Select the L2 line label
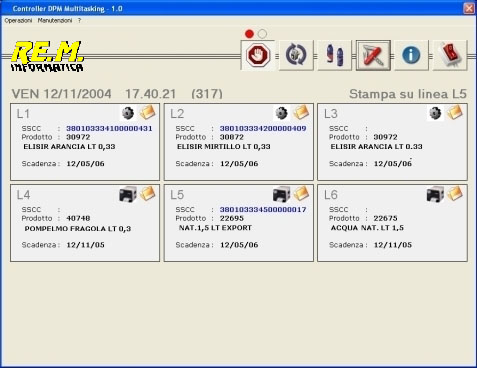Viewport: 477px width, 368px height. 177,114
